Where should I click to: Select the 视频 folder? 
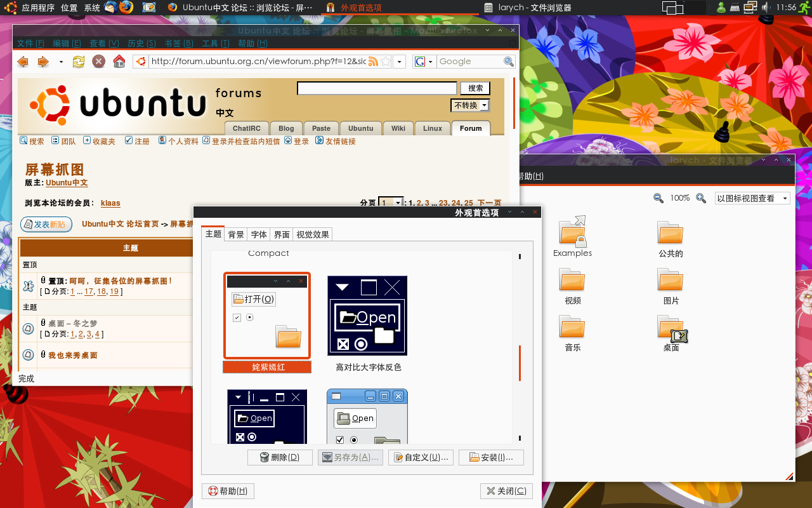(573, 286)
